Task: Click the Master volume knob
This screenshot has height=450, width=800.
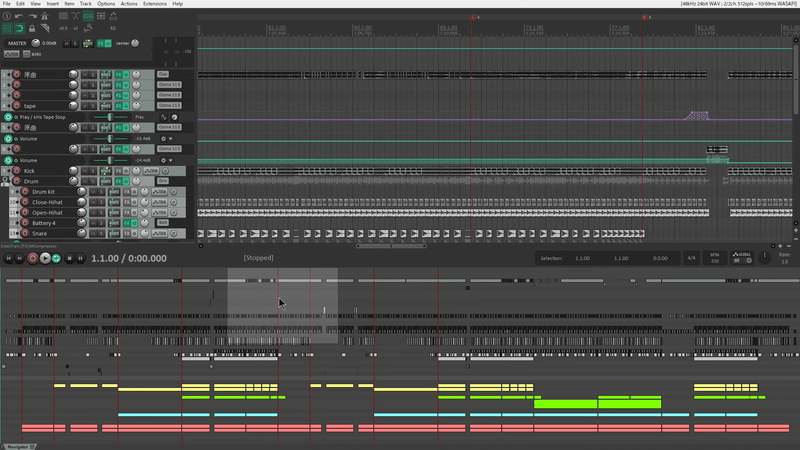Action: coord(35,43)
